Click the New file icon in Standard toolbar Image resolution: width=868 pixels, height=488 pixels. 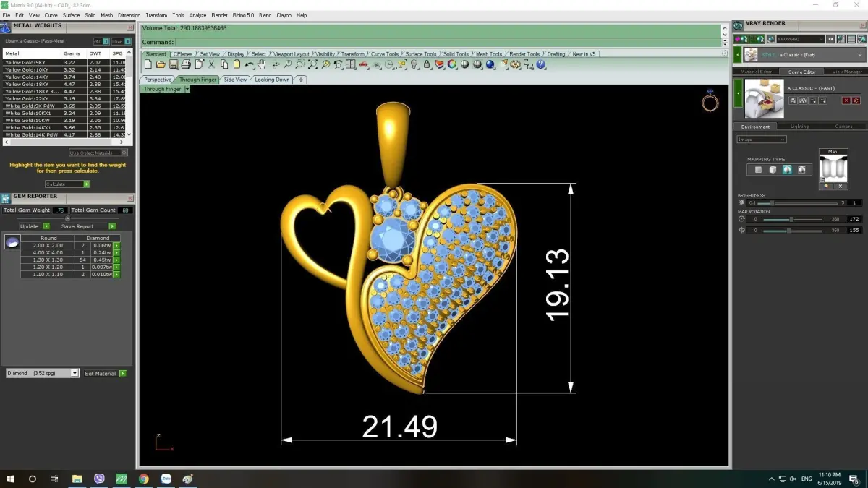click(148, 65)
